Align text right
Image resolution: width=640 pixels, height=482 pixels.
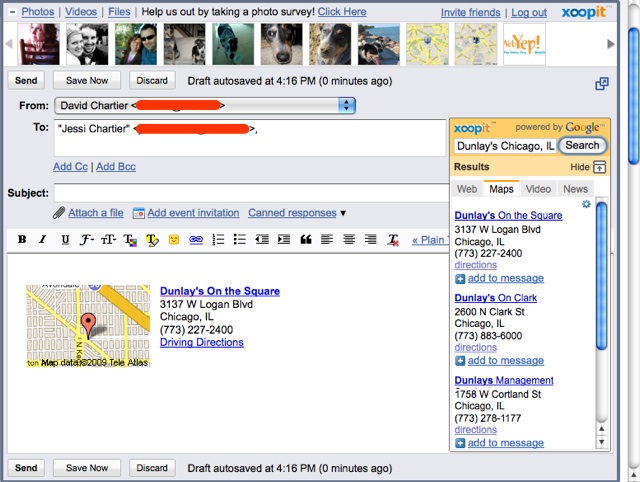371,240
